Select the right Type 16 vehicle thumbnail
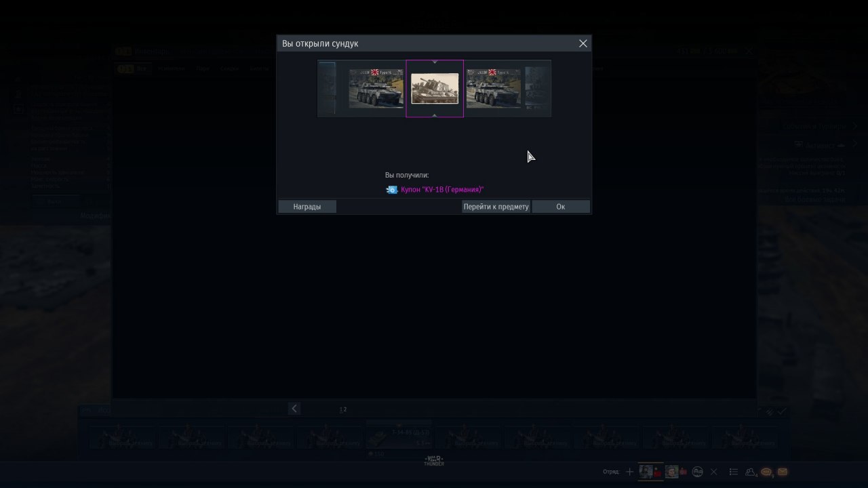 click(494, 88)
